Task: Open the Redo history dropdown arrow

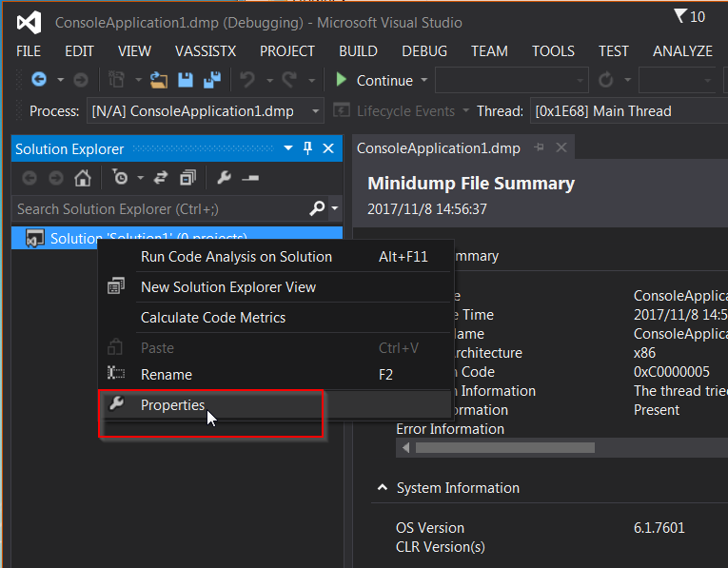Action: (311, 80)
